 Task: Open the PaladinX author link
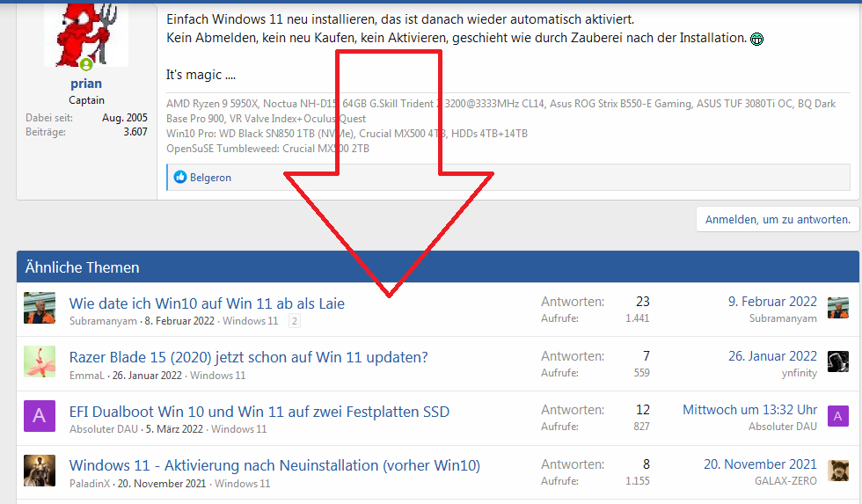pyautogui.click(x=90, y=484)
